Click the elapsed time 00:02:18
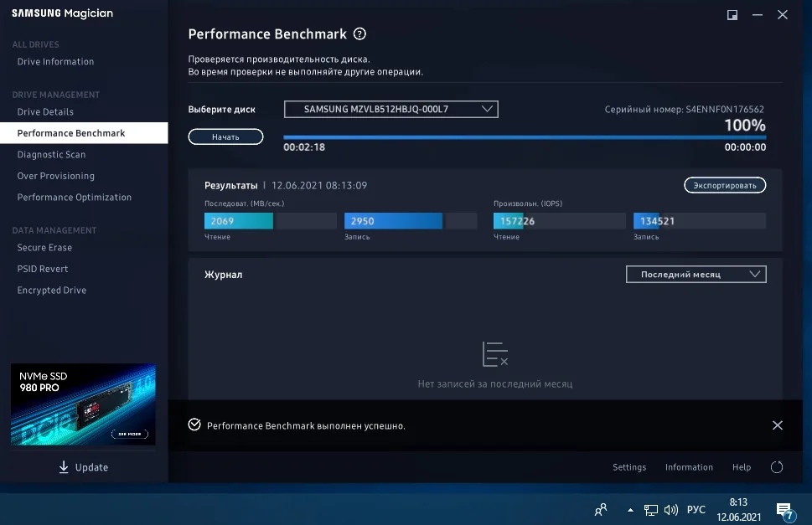The image size is (812, 525). tap(304, 147)
